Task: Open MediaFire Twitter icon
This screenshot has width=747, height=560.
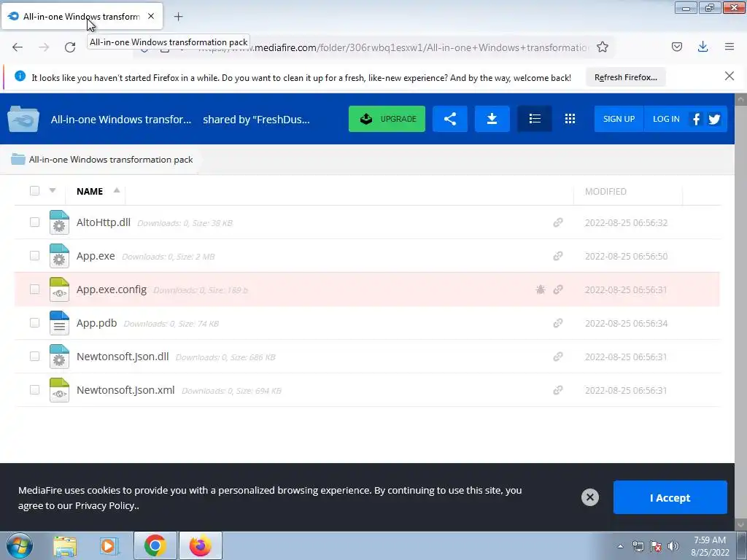Action: [714, 119]
